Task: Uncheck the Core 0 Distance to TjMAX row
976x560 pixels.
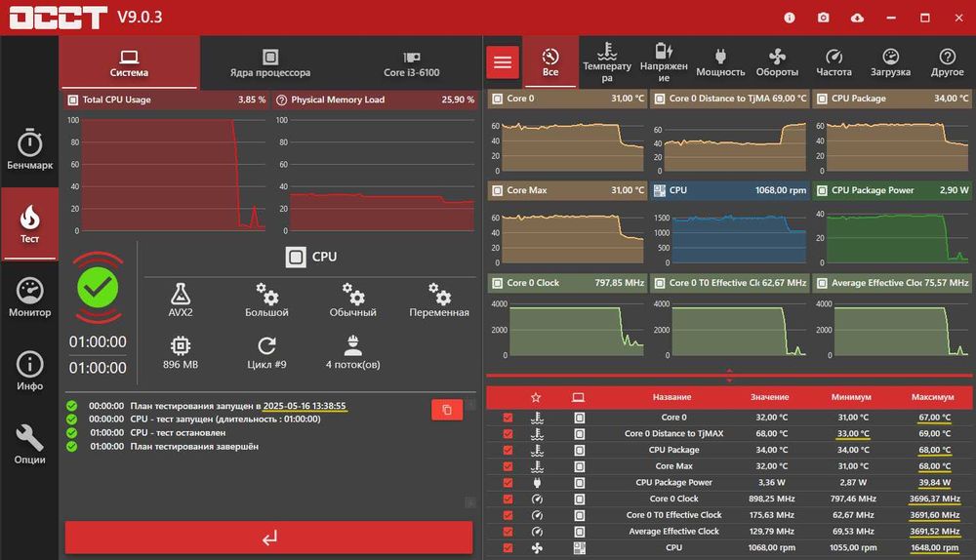Action: coord(508,434)
